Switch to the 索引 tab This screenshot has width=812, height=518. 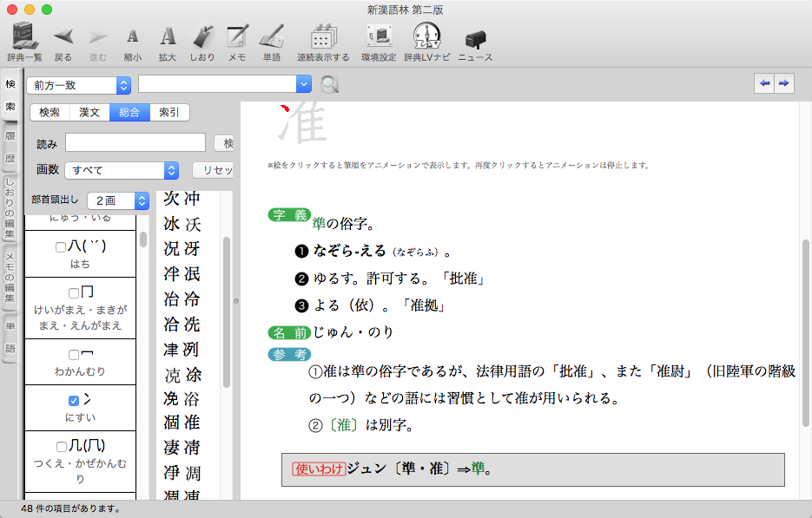click(x=169, y=112)
